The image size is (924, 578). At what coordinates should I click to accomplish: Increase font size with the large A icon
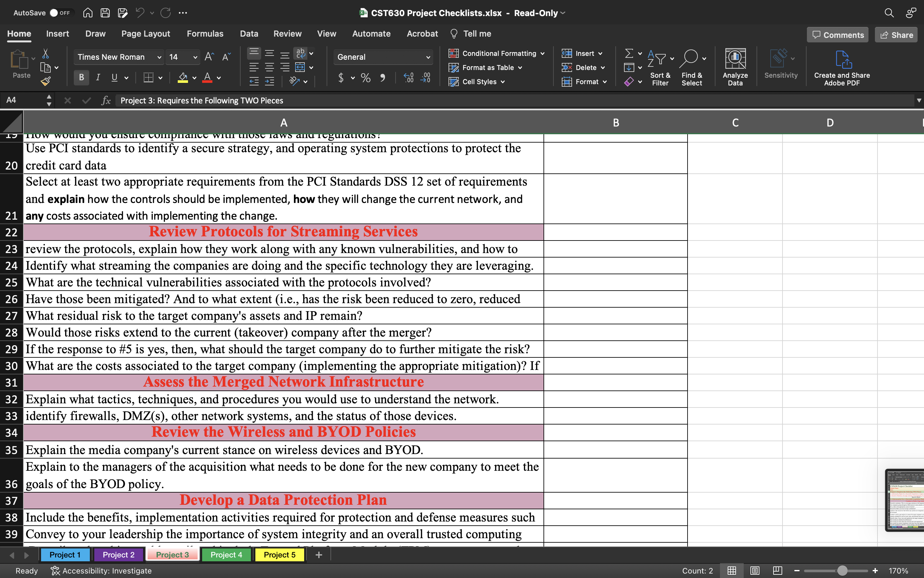pyautogui.click(x=209, y=57)
